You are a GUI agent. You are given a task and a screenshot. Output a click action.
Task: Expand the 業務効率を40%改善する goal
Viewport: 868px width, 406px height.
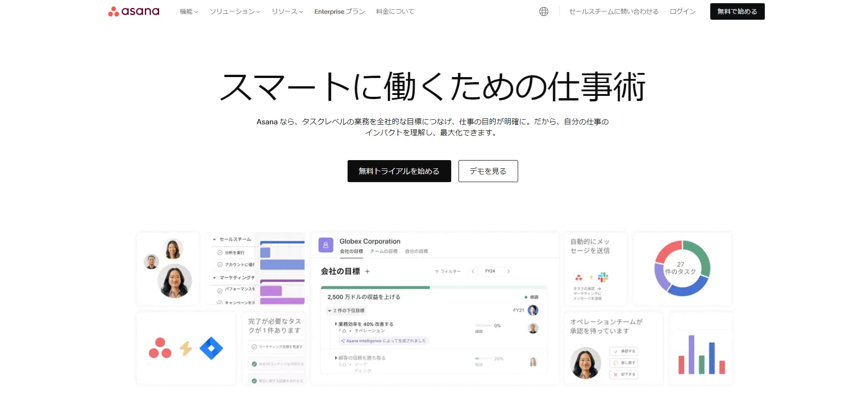(336, 324)
